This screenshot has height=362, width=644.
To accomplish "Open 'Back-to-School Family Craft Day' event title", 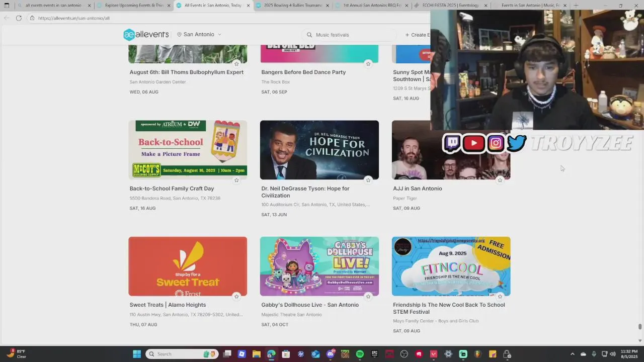I will 172,189.
